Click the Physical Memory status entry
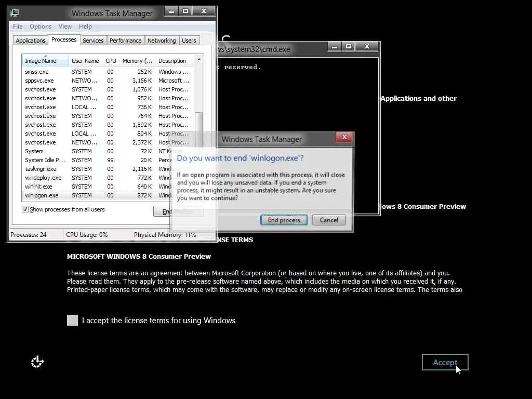The image size is (532, 399). [x=165, y=234]
